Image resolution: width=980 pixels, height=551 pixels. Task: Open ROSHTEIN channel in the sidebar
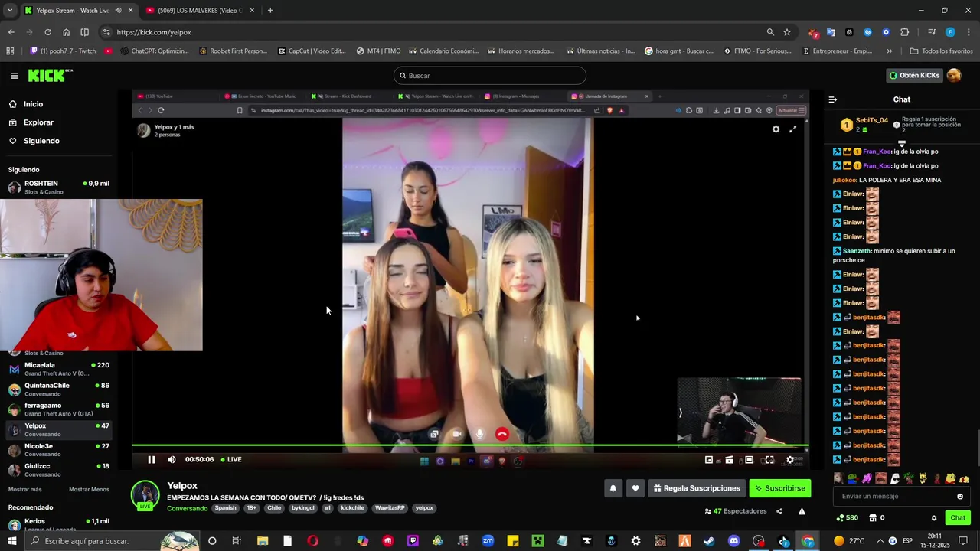(x=59, y=187)
